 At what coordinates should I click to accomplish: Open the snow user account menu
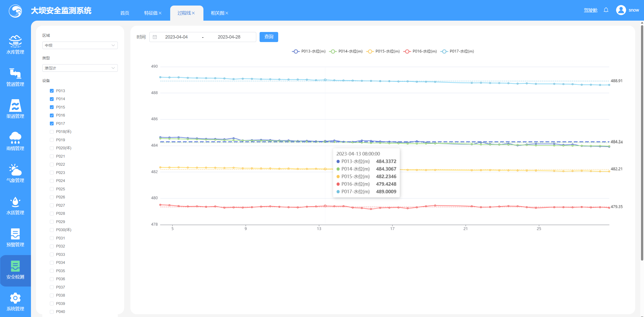tap(627, 10)
